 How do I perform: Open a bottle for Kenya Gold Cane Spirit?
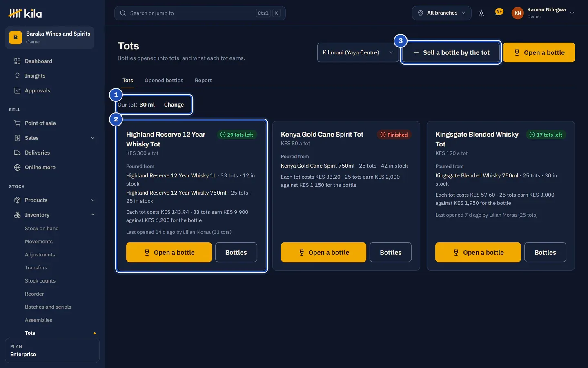323,252
